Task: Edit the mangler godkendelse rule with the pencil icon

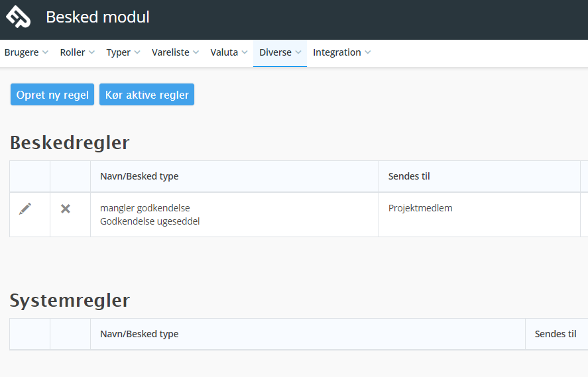Action: click(x=25, y=209)
